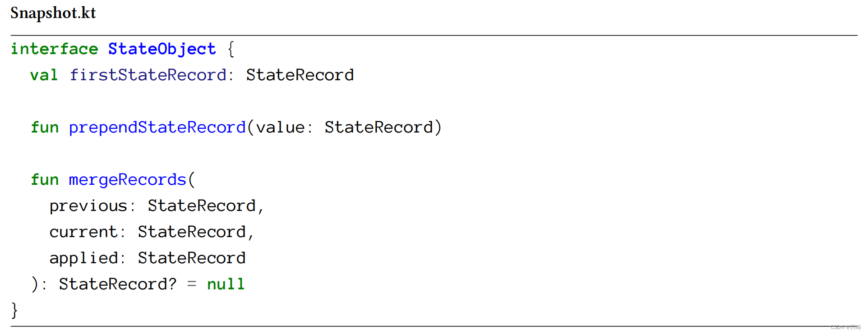The height and width of the screenshot is (334, 868).
Task: Click the opening curly brace after StateObject
Action: coord(231,49)
